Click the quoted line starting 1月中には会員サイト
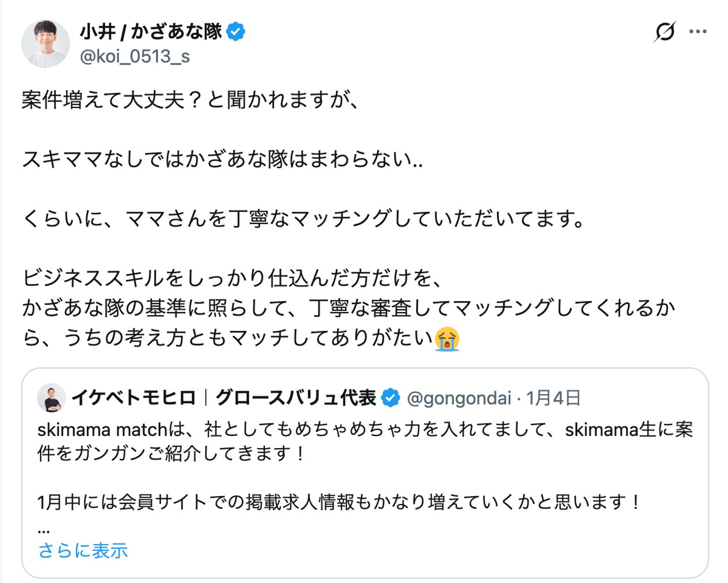 (339, 502)
